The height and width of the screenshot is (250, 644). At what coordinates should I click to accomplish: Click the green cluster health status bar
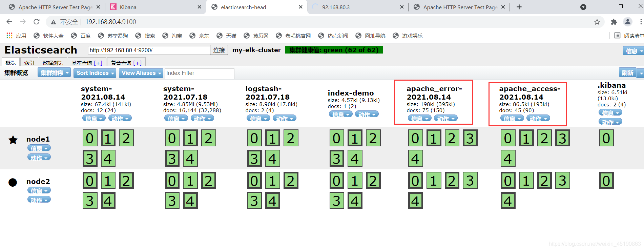point(334,50)
